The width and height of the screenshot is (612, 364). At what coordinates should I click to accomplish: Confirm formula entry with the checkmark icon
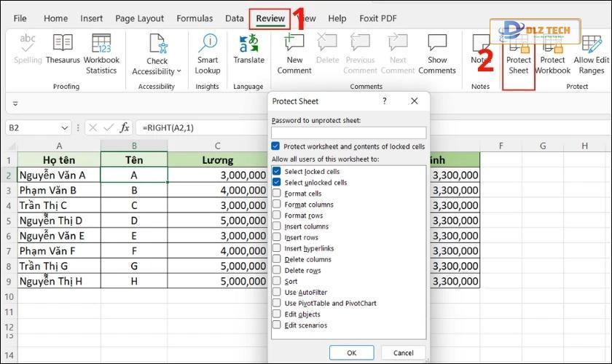(x=109, y=127)
